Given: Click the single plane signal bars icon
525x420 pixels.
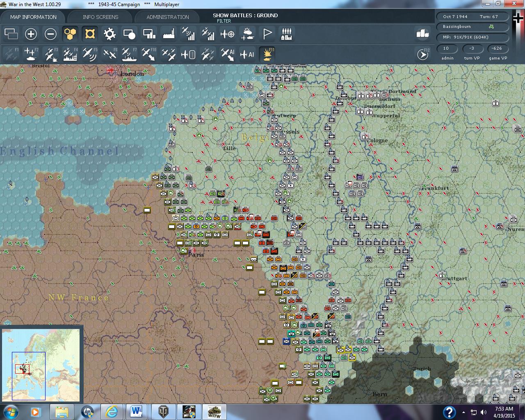Looking at the screenshot, I should [188, 34].
